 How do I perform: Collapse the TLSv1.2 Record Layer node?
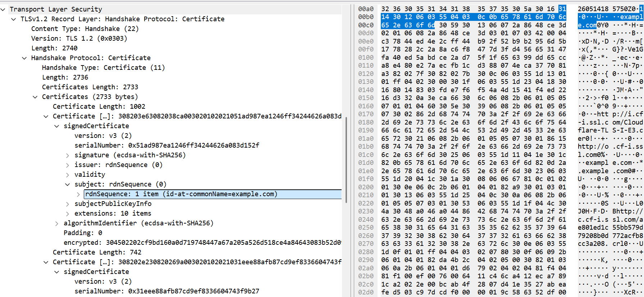coord(14,19)
